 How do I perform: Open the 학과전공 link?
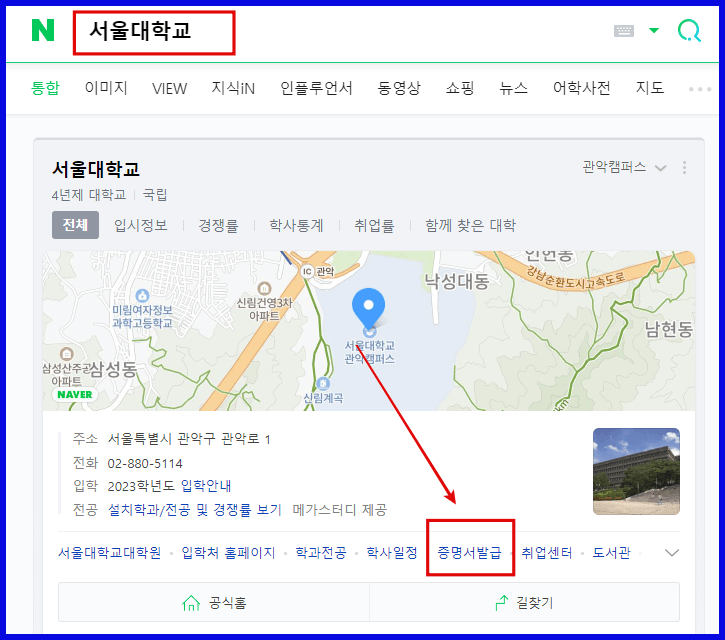(321, 553)
